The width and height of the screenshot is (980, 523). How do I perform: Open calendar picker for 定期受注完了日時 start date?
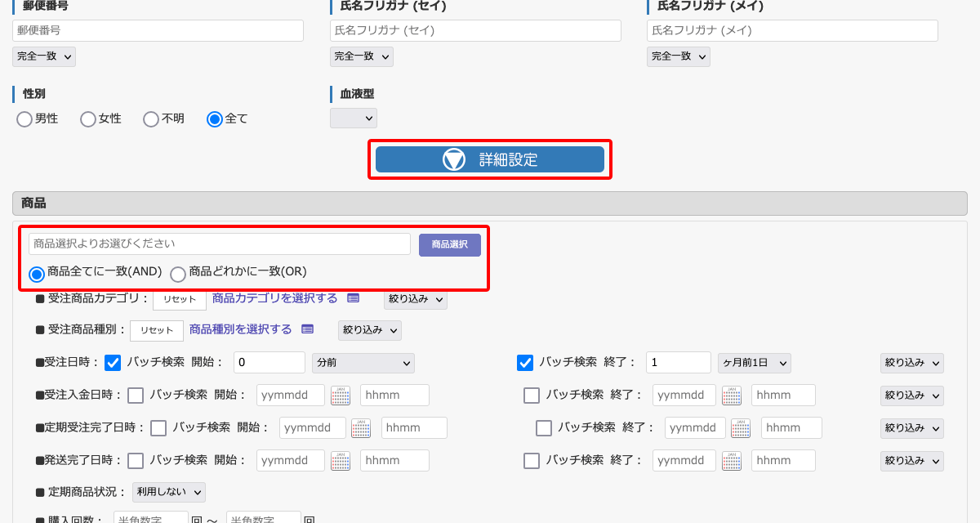[361, 428]
